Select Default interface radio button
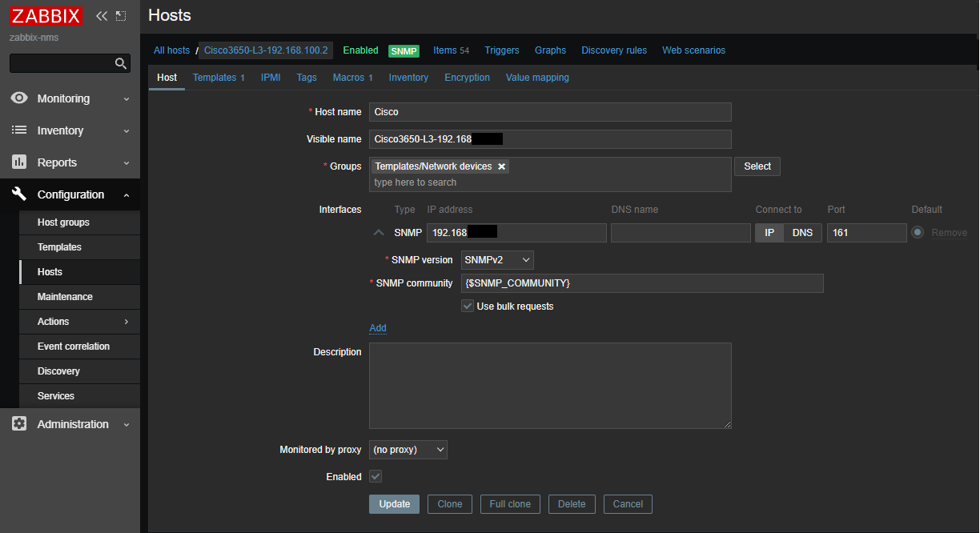Screen dimensions: 980x533 click(918, 233)
